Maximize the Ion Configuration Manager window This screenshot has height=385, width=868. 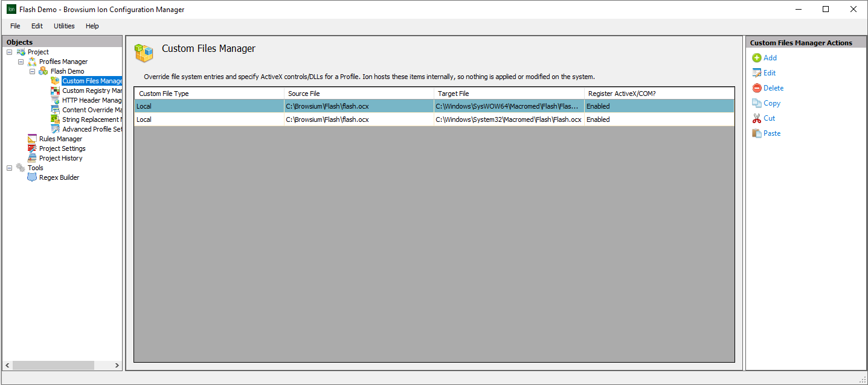[x=826, y=9]
